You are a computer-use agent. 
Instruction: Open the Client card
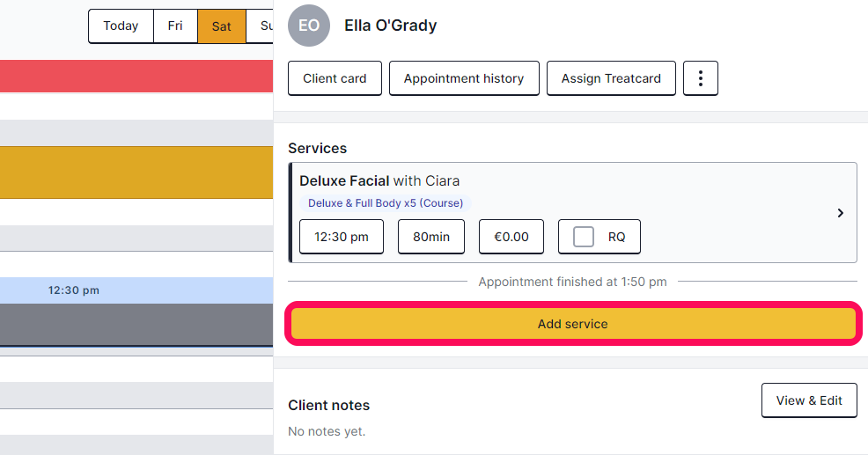(x=335, y=78)
